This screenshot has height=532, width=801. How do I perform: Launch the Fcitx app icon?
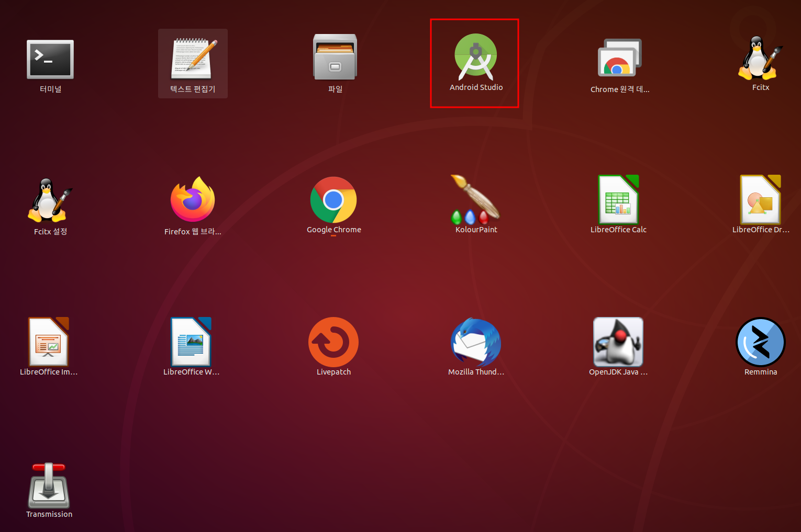click(760, 58)
